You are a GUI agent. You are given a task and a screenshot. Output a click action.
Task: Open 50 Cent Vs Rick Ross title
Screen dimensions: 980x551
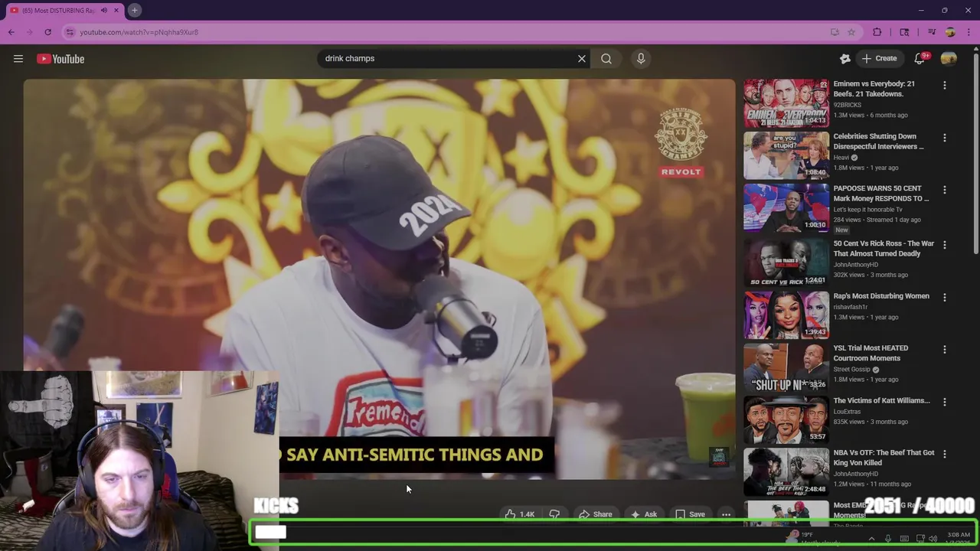point(884,248)
